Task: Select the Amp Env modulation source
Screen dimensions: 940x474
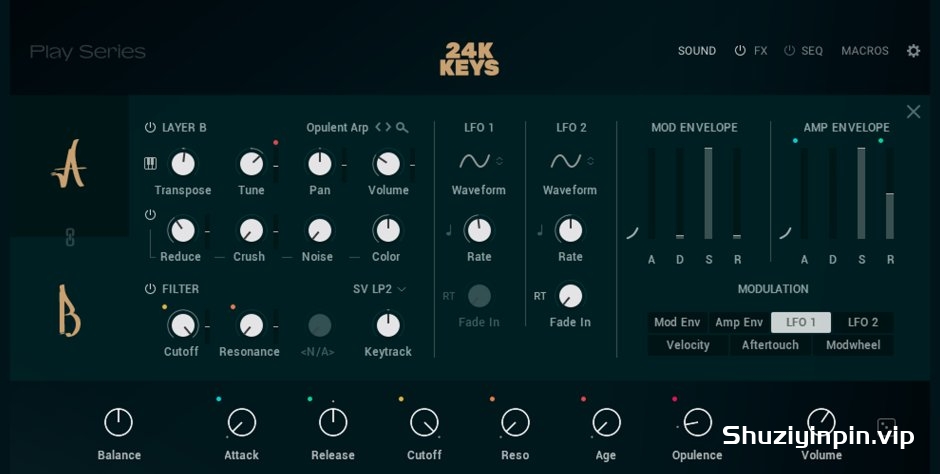Action: click(x=739, y=322)
